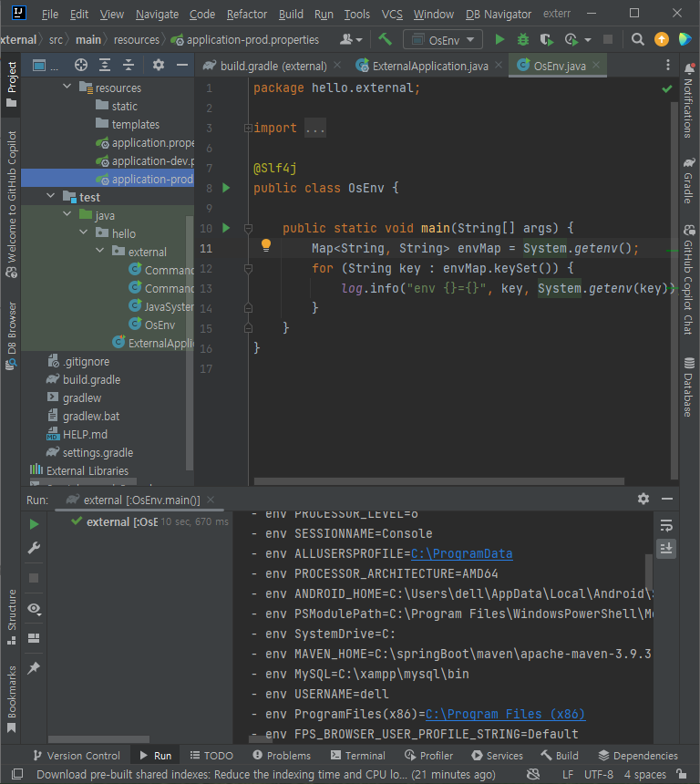Open the Database side panel
Viewport: 700px width, 784px height.
pos(689,387)
